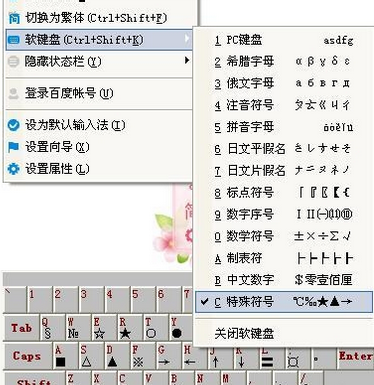Click the Tab key on soft keyboard
Screen dimensions: 374x385
coord(21,328)
